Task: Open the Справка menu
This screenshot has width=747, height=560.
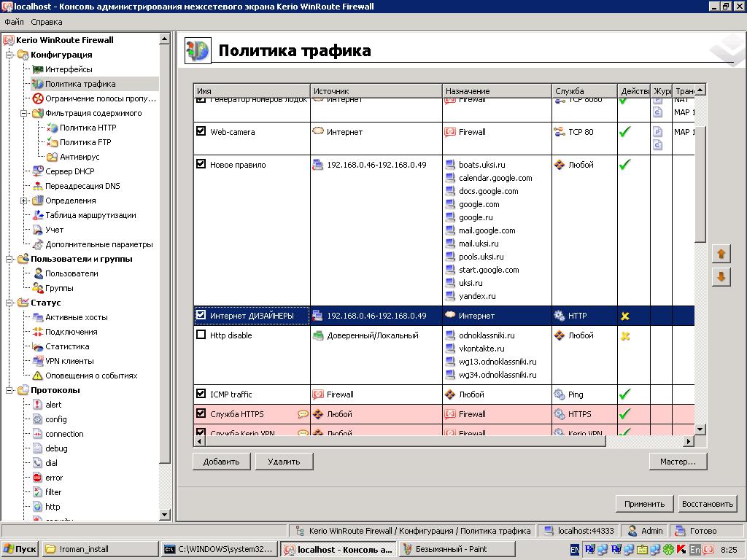Action: (46, 22)
